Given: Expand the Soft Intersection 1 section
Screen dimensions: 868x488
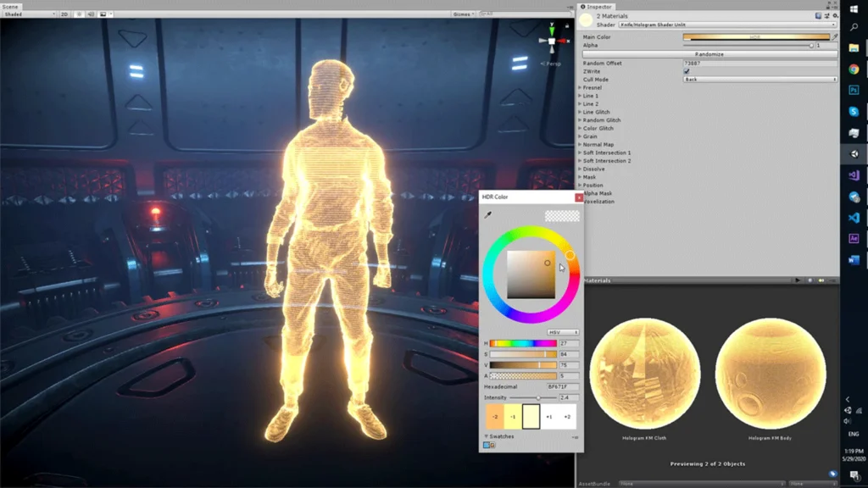Looking at the screenshot, I should tap(605, 152).
